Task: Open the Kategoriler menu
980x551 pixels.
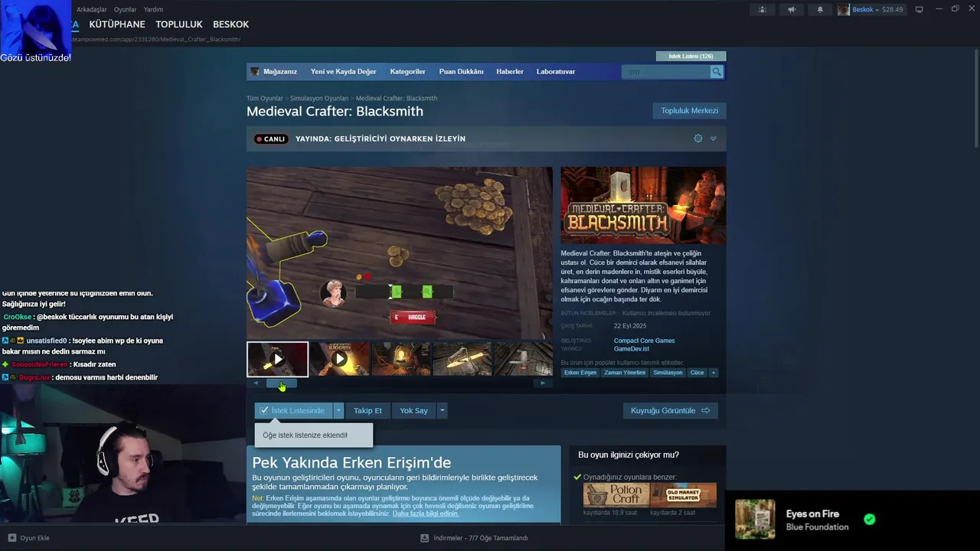Action: click(407, 72)
